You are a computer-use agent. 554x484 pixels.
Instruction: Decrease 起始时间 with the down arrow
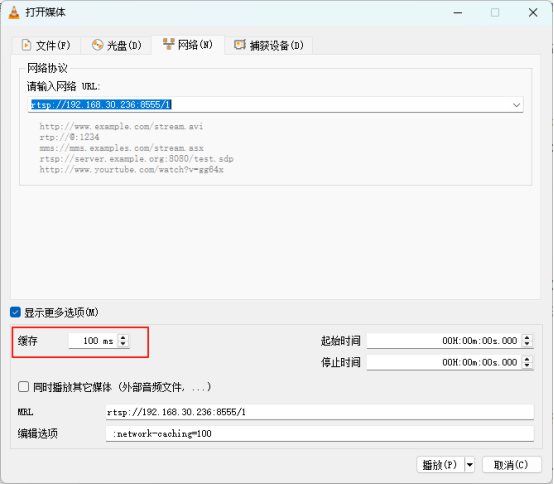[x=527, y=344]
